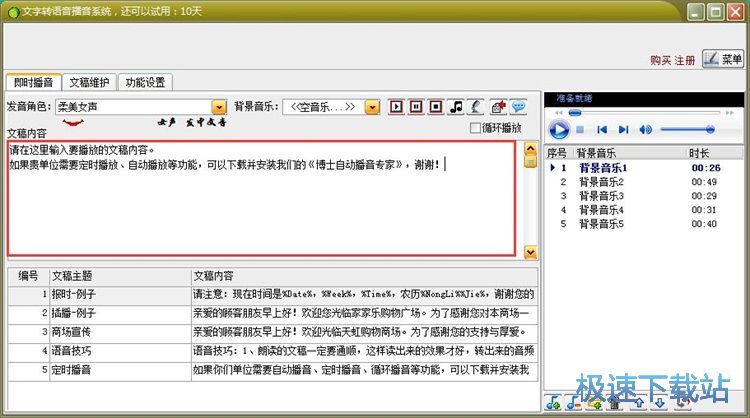Switch to the 功能设置 tab
Image resolution: width=750 pixels, height=418 pixels.
coord(145,82)
